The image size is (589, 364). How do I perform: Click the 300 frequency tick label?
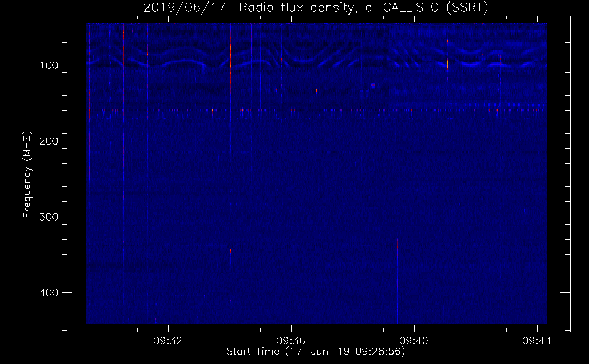[x=49, y=217]
